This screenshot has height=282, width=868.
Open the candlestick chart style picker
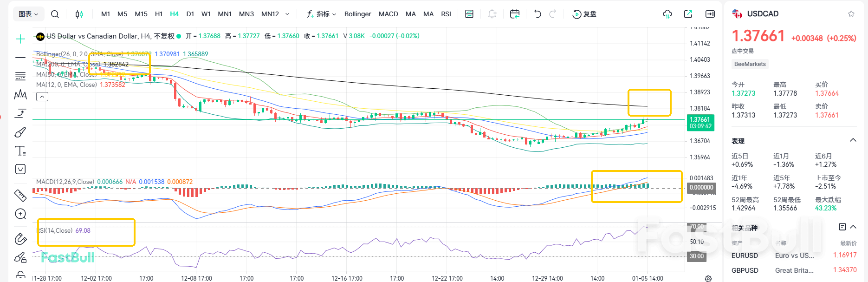(79, 14)
